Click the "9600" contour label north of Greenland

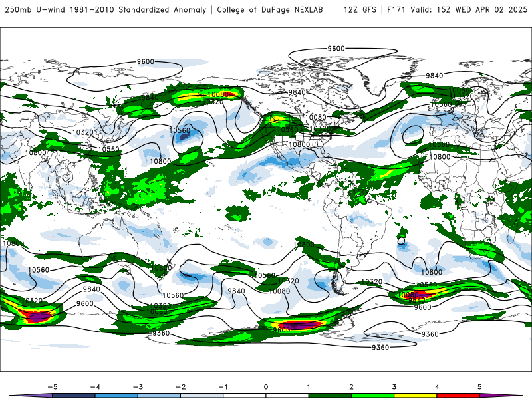point(336,49)
